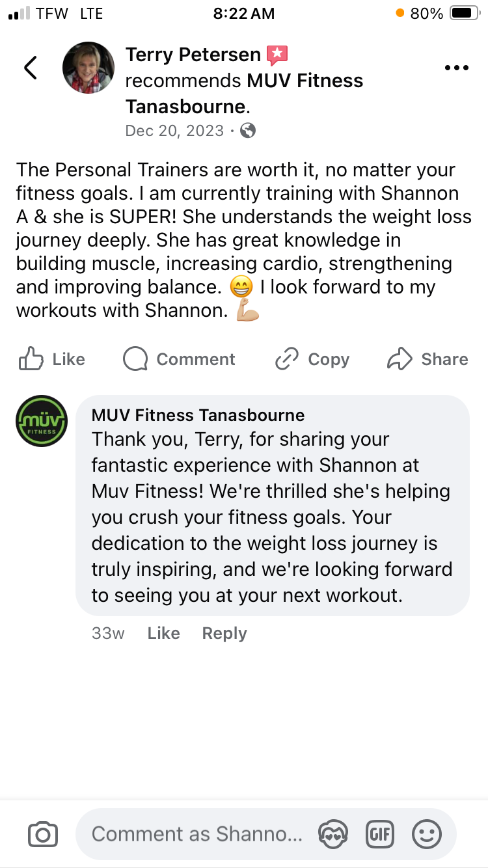Tap the MUV Fitness logo avatar on the reply
Screen dimensions: 488x868
[41, 421]
